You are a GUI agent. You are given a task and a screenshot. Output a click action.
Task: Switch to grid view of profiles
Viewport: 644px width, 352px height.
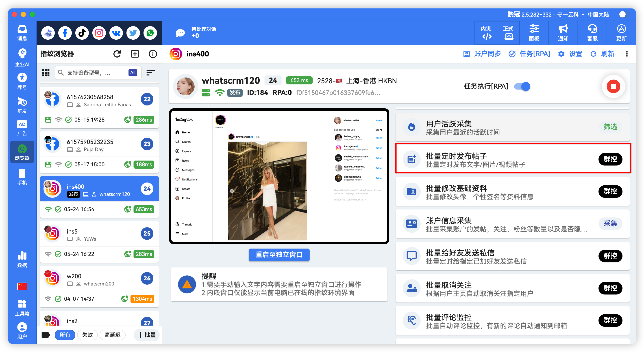pos(46,73)
